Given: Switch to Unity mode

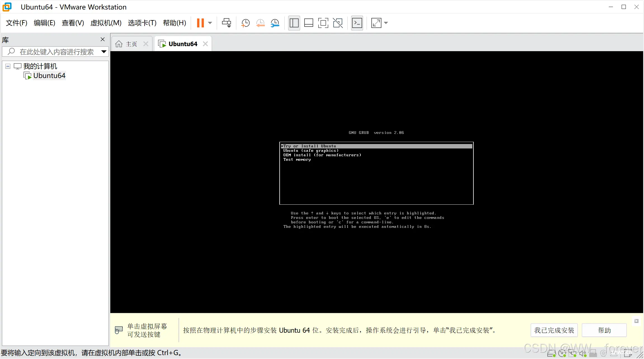Looking at the screenshot, I should coord(338,23).
